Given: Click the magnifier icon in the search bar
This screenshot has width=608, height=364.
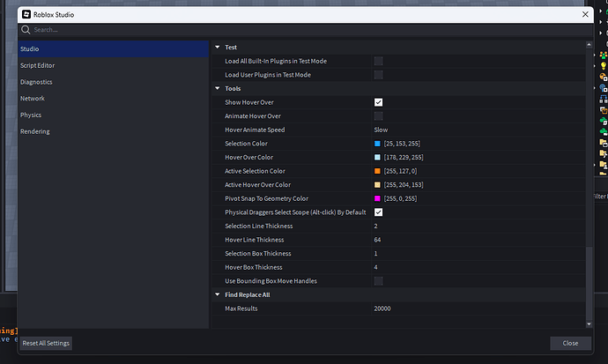Looking at the screenshot, I should [26, 30].
